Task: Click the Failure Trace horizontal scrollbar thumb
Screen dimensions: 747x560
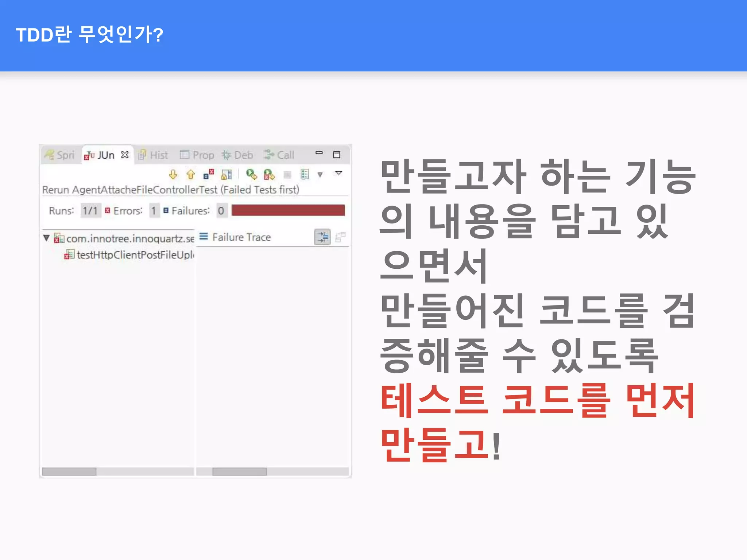Action: 240,472
